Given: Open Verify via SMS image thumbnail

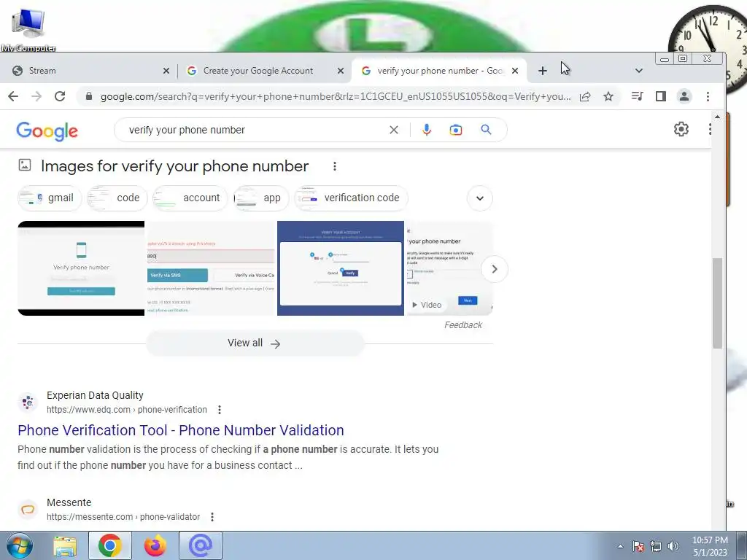Looking at the screenshot, I should [x=211, y=268].
